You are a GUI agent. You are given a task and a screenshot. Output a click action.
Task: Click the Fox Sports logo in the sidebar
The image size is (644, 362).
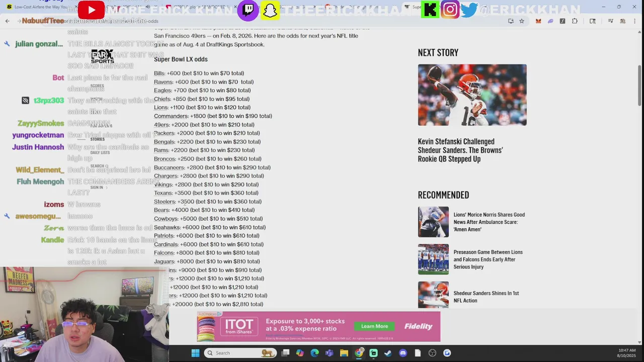102,56
